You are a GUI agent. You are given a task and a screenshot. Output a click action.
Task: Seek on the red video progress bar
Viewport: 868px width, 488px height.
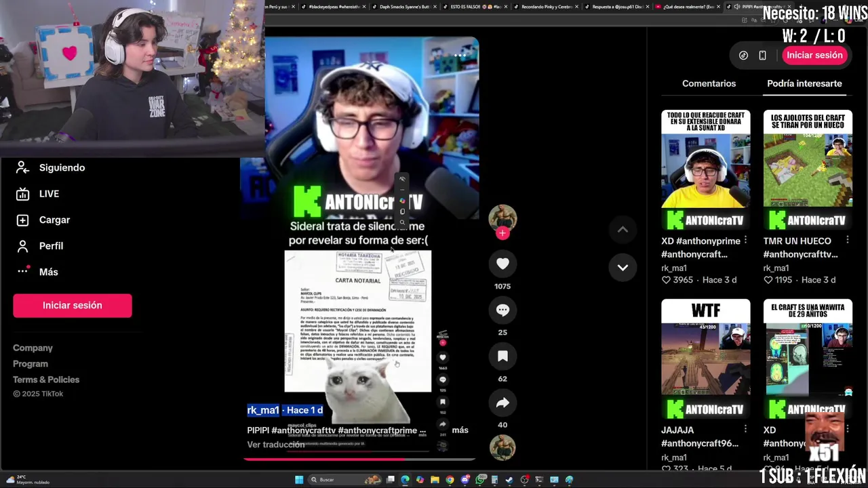pos(359,459)
